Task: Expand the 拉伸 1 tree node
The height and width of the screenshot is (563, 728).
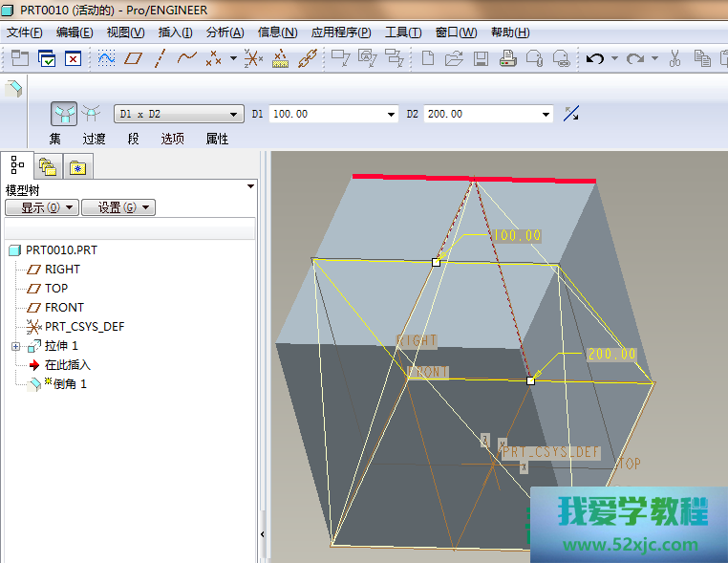Action: 15,346
